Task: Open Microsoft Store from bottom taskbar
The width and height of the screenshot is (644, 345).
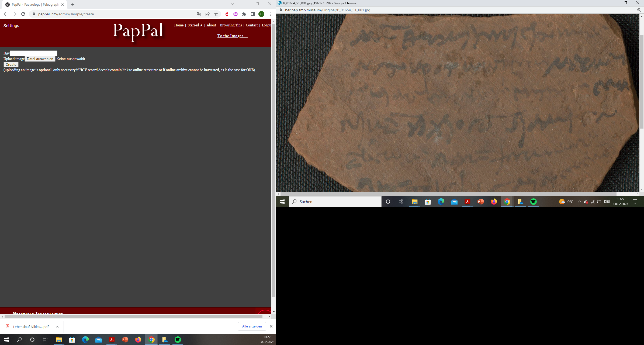Action: [x=72, y=340]
